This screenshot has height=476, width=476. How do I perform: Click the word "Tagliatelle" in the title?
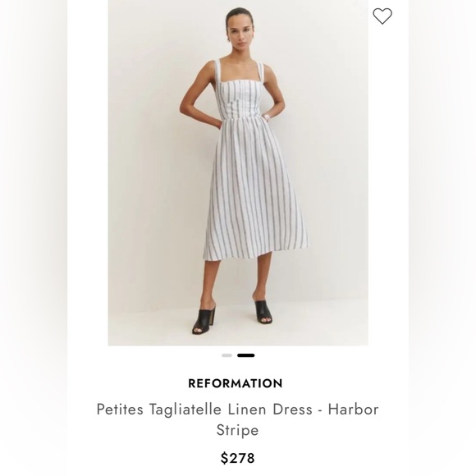(185, 410)
